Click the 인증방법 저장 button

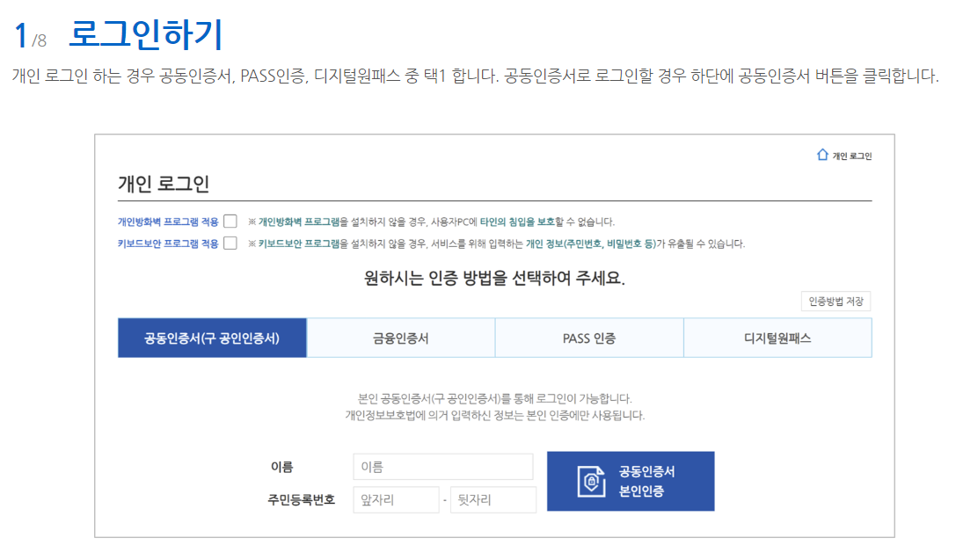[x=835, y=299]
